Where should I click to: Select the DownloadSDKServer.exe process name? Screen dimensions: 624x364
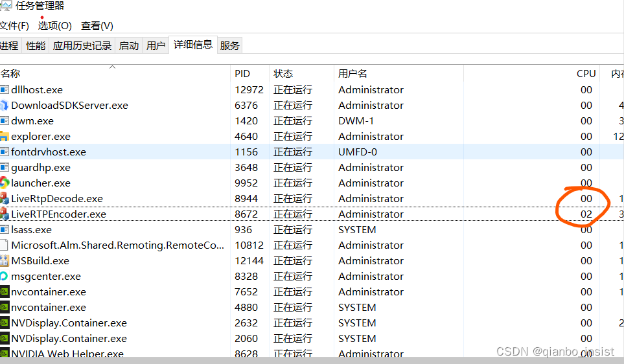tap(69, 106)
